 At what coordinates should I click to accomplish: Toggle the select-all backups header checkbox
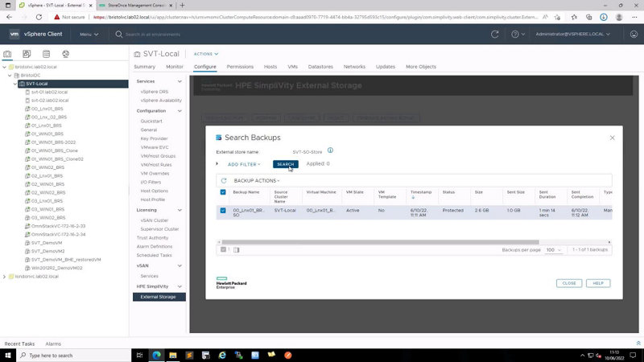223,192
